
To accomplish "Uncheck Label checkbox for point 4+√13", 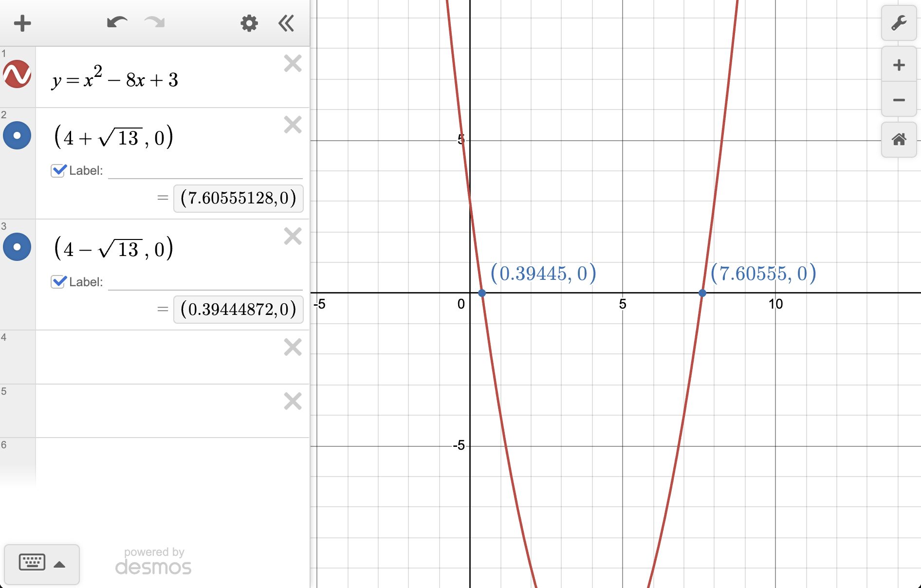I will (58, 170).
